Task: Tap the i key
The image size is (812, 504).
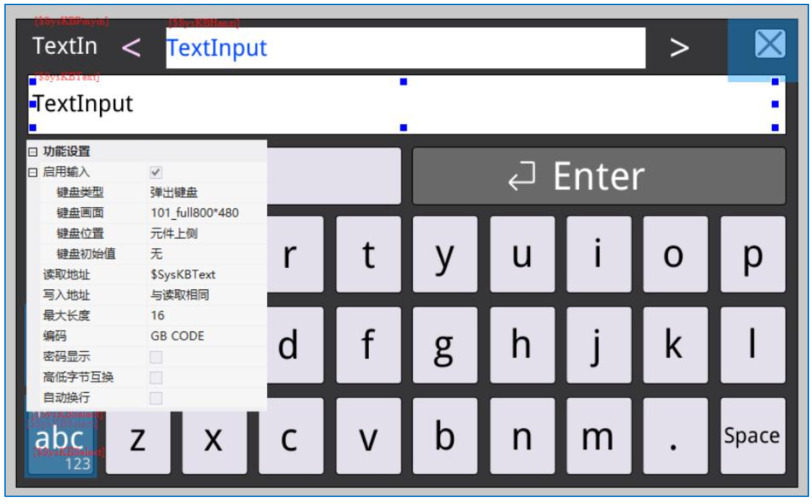Action: point(598,255)
